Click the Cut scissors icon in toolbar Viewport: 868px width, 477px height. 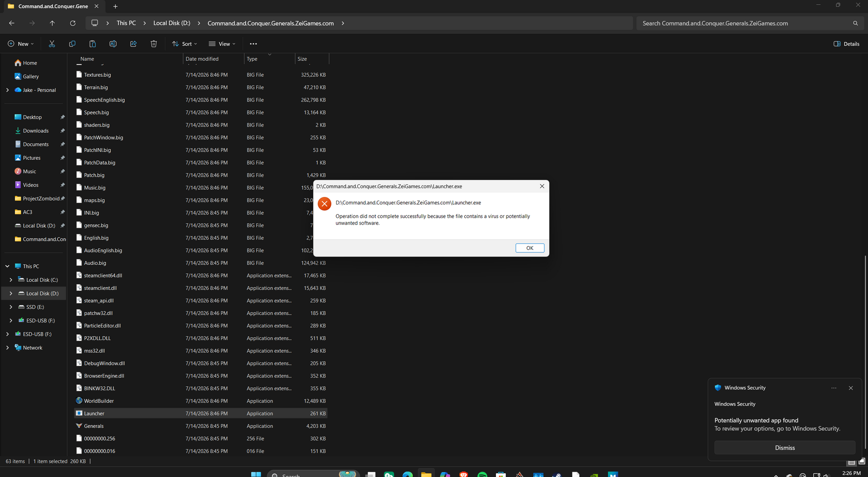52,44
